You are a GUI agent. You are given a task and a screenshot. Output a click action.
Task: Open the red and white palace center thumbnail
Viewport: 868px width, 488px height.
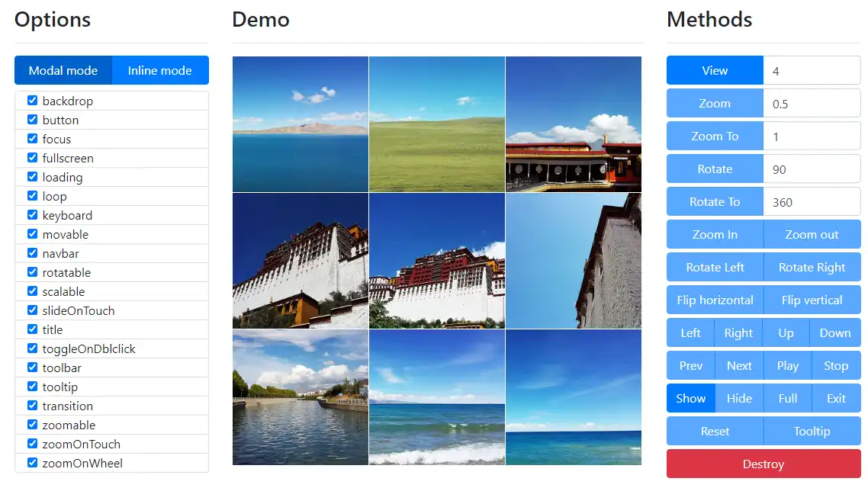(x=437, y=261)
